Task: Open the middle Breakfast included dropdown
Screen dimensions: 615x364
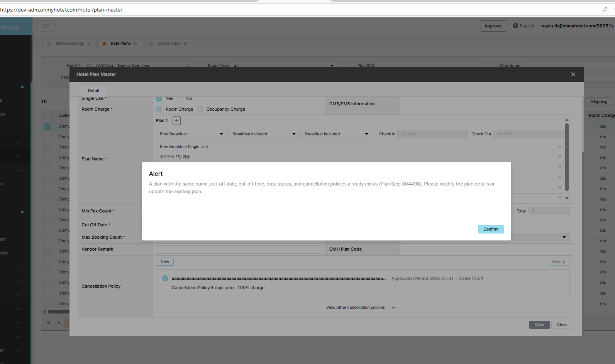Action: tap(264, 134)
